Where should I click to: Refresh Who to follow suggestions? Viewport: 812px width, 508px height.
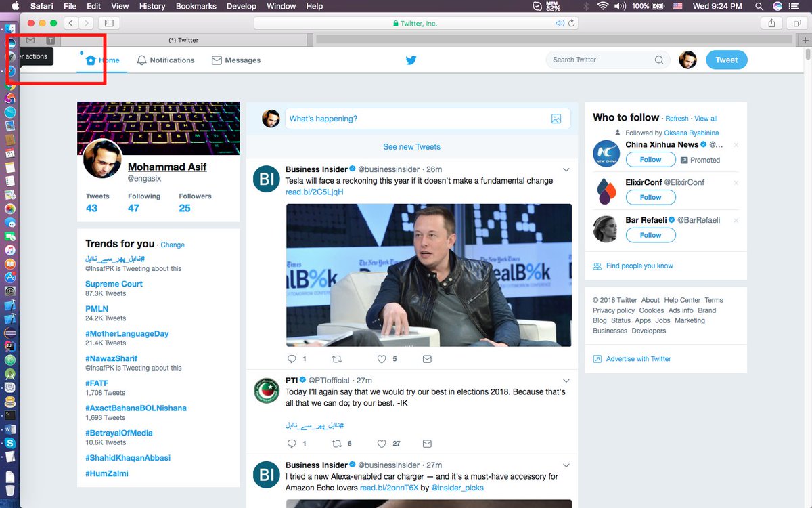677,119
